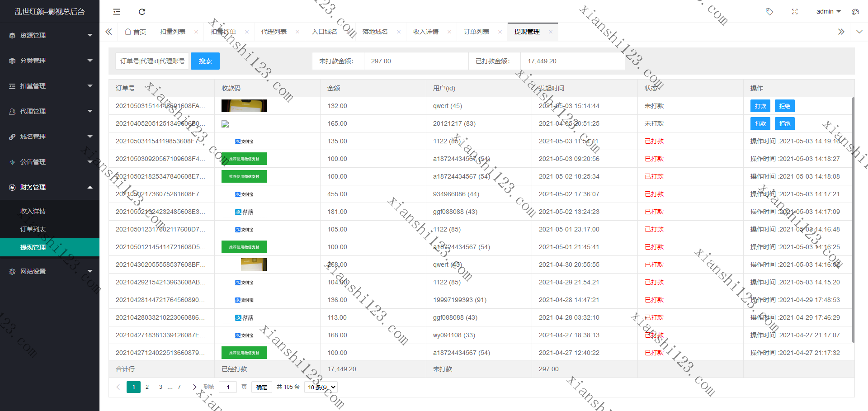This screenshot has height=411, width=868.
Task: Click the 扣量管理 sidebar icon
Action: click(12, 86)
